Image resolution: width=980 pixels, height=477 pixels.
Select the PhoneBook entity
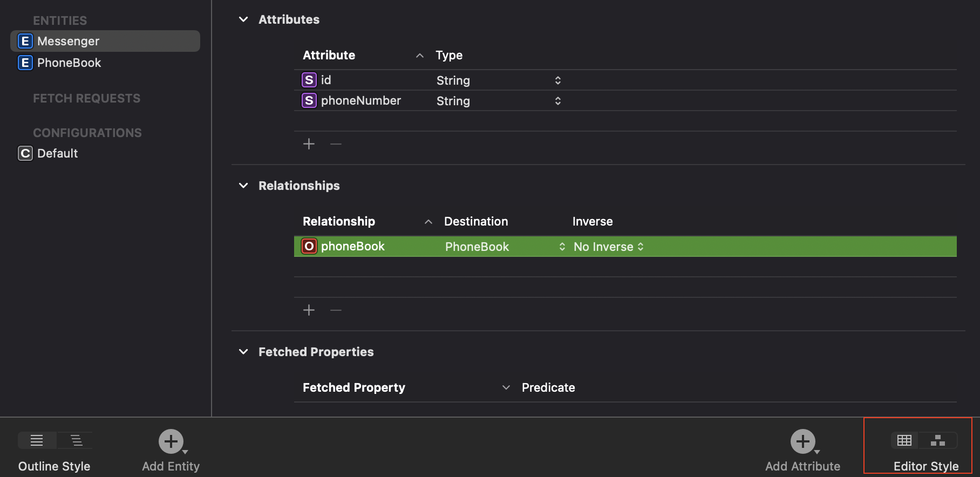(69, 63)
